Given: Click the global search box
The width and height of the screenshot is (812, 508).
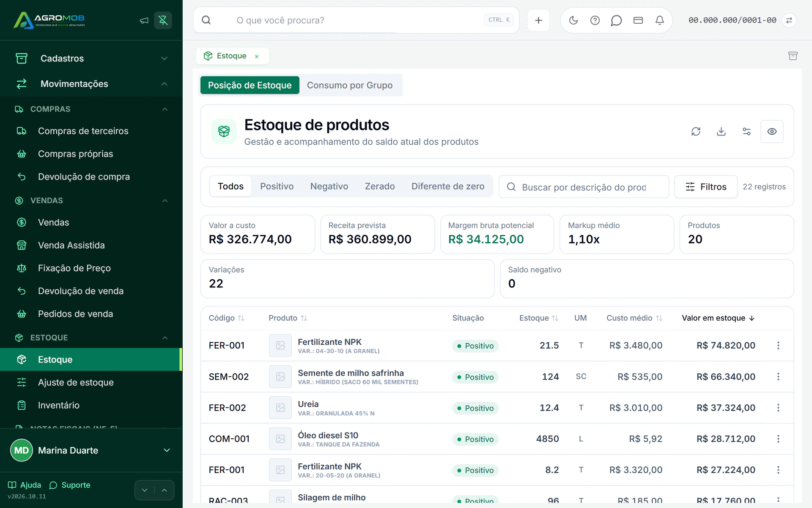Looking at the screenshot, I should pos(356,20).
